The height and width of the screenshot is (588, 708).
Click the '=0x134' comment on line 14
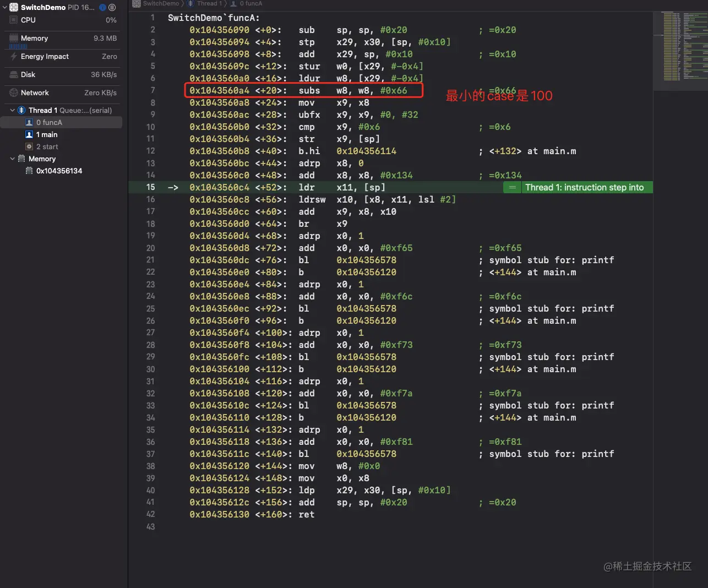click(500, 175)
